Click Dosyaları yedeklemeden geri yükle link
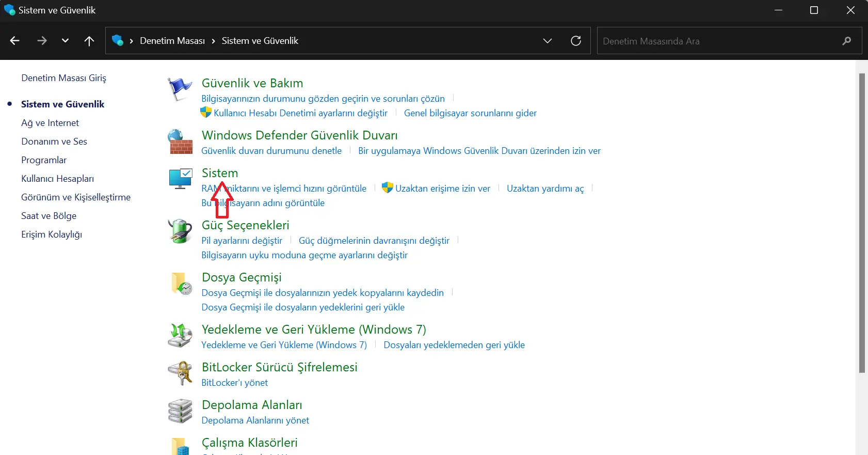 point(454,345)
